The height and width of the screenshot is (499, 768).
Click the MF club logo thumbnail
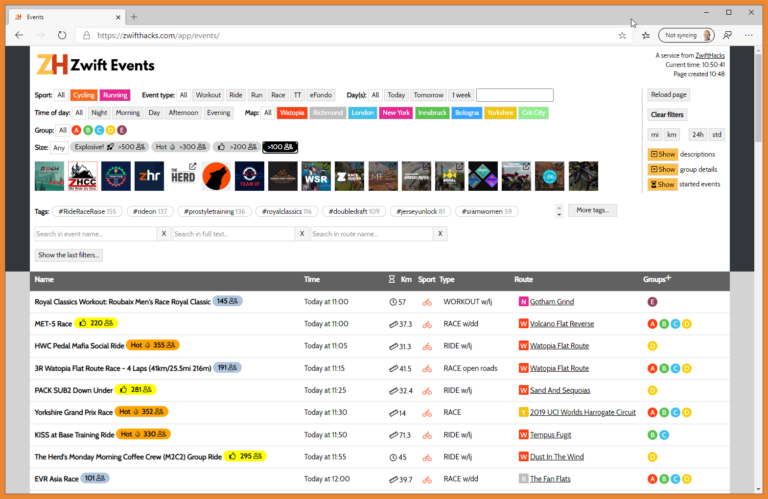click(x=383, y=176)
